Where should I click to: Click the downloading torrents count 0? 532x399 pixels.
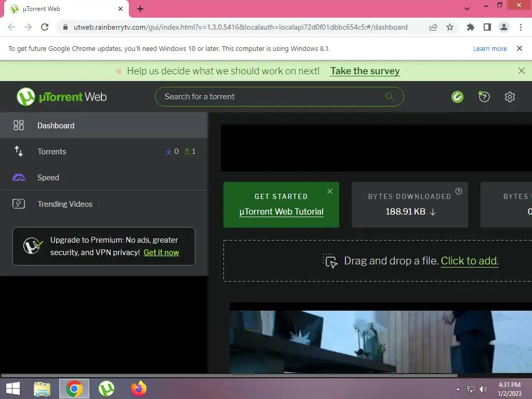pyautogui.click(x=172, y=151)
